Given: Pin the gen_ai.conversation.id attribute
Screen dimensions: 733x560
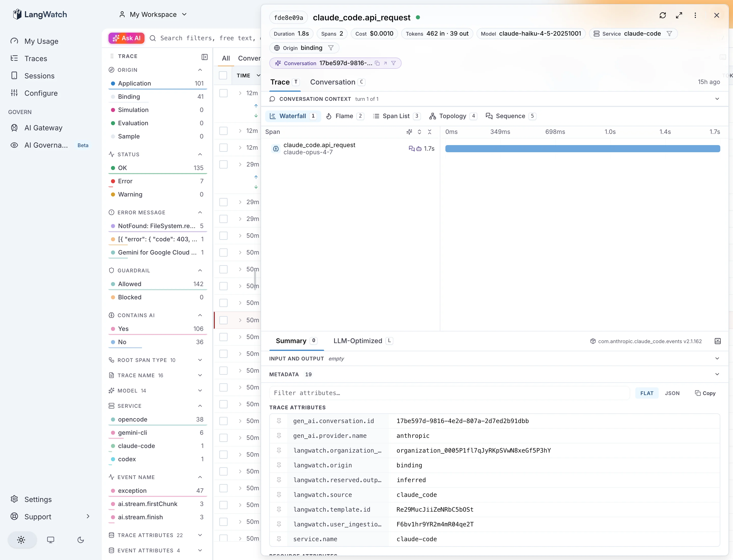Looking at the screenshot, I should [279, 421].
